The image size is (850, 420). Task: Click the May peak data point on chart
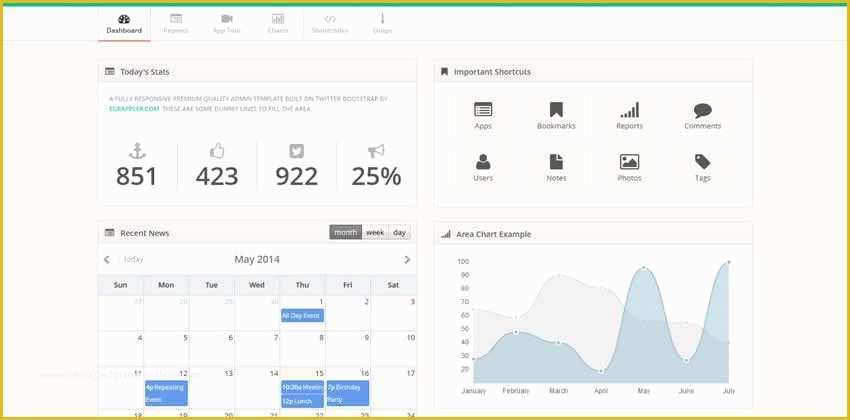pos(643,268)
